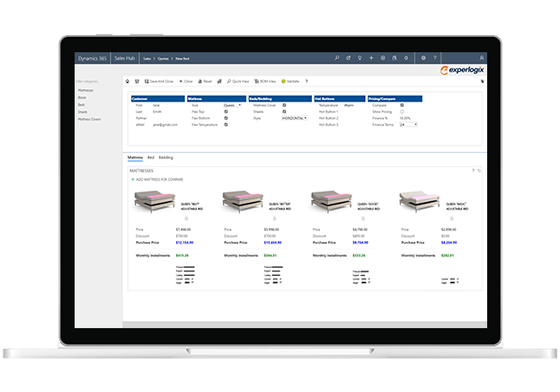Click the Experlogix logo
This screenshot has width=560, height=392.
(462, 70)
